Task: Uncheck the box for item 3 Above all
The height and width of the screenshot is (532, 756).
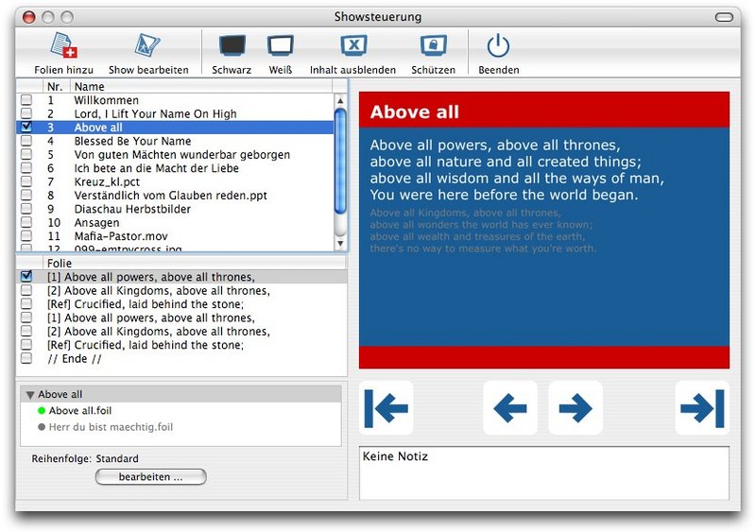Action: [x=26, y=127]
